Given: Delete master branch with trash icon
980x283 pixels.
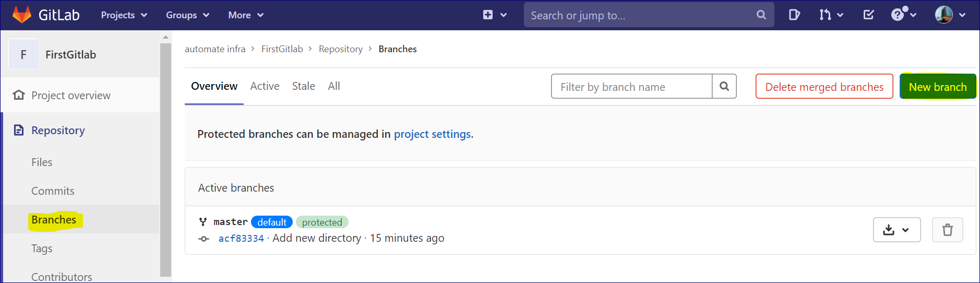Looking at the screenshot, I should 947,230.
